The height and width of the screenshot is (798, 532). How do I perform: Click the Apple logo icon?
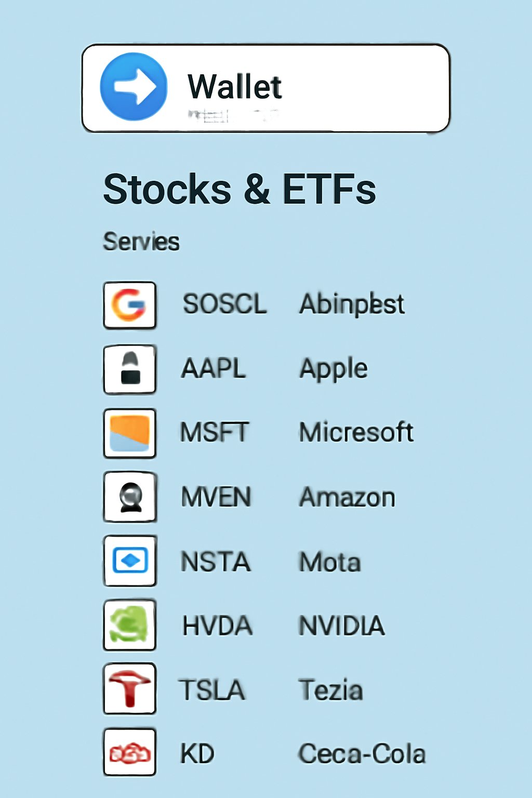pos(129,370)
